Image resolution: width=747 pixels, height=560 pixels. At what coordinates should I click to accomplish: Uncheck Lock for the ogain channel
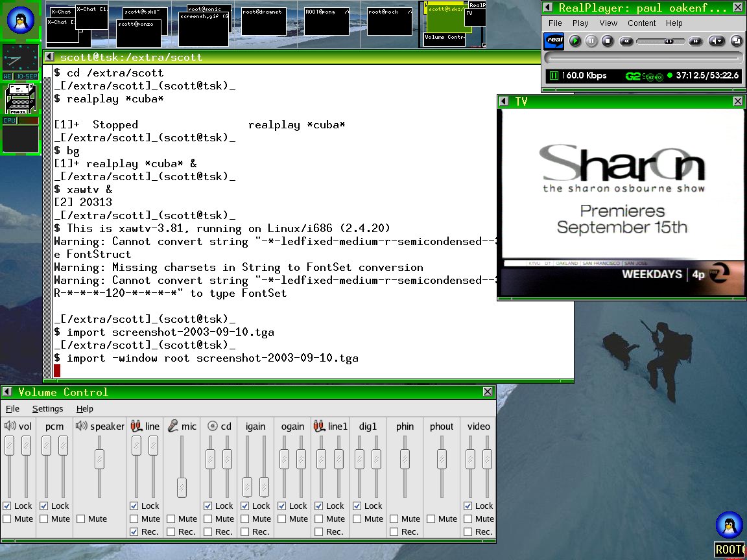281,506
